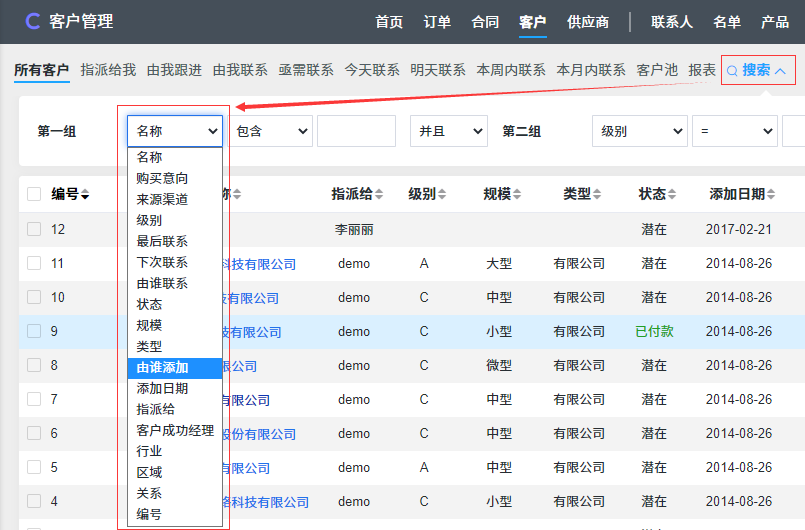Select the checkbox for customer row 9

34,331
